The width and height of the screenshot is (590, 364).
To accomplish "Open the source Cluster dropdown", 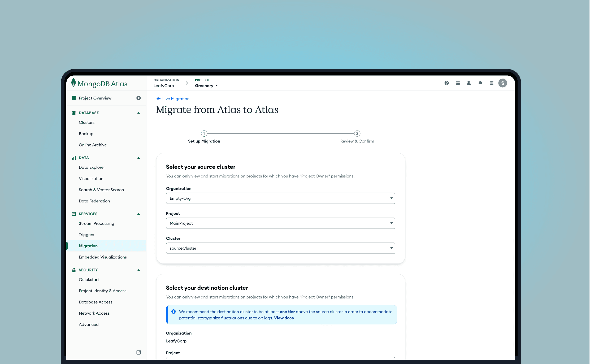I will 280,248.
